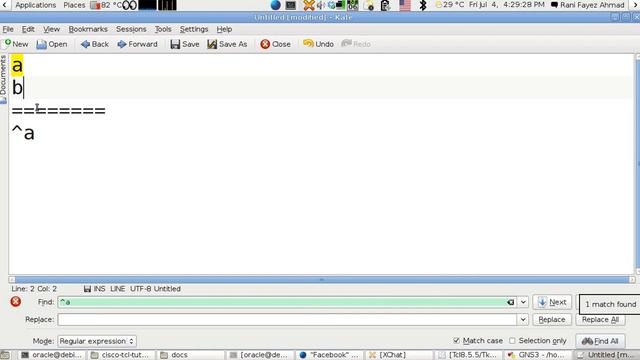The height and width of the screenshot is (360, 640).
Task: Click the horizontal scrollbar of the editor
Action: click(322, 280)
